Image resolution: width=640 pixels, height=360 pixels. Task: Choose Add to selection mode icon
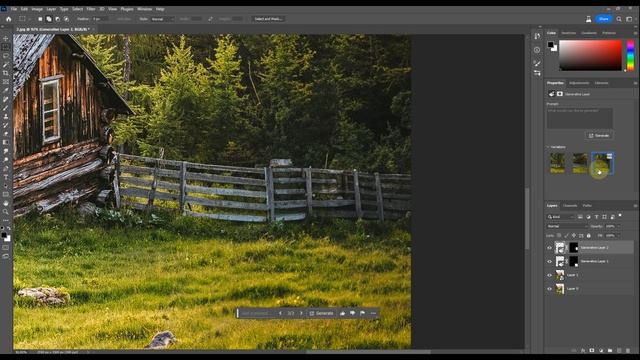(49, 19)
